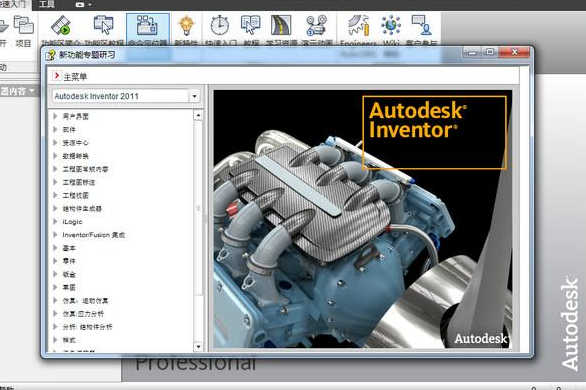Close the 新功能专题研习 dialog
This screenshot has width=586, height=390.
click(x=514, y=52)
